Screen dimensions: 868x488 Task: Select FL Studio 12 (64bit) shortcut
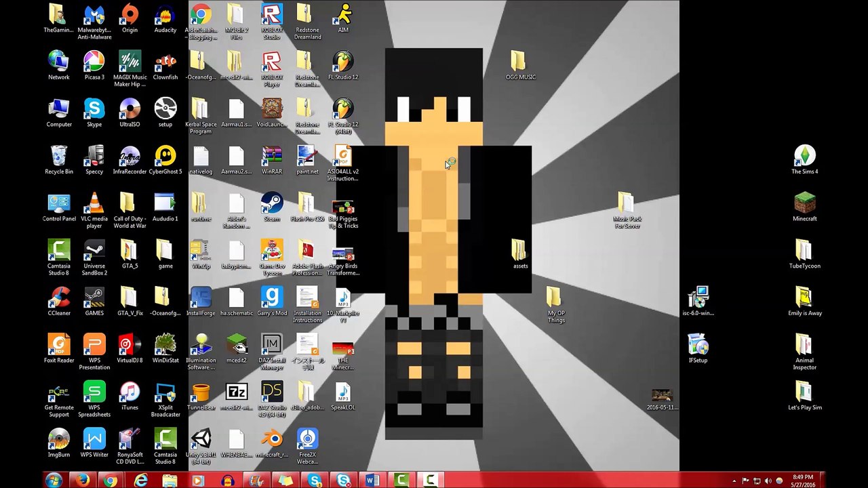click(x=343, y=116)
